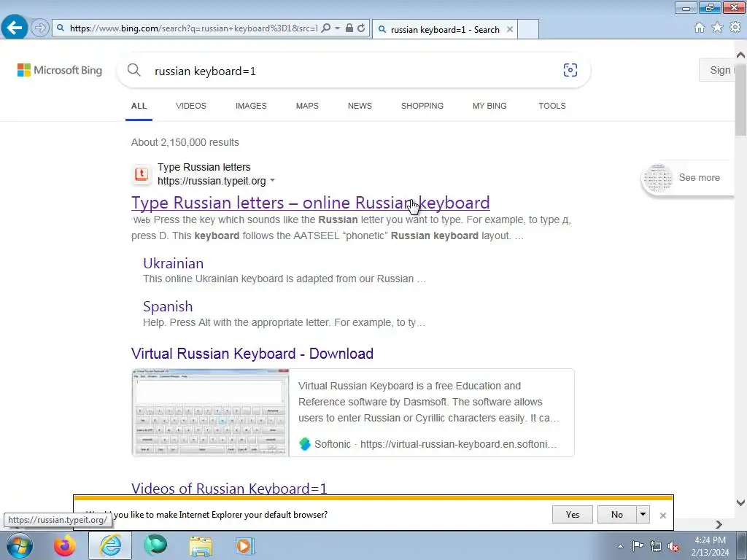Open Bing visual search camera icon

coord(570,71)
